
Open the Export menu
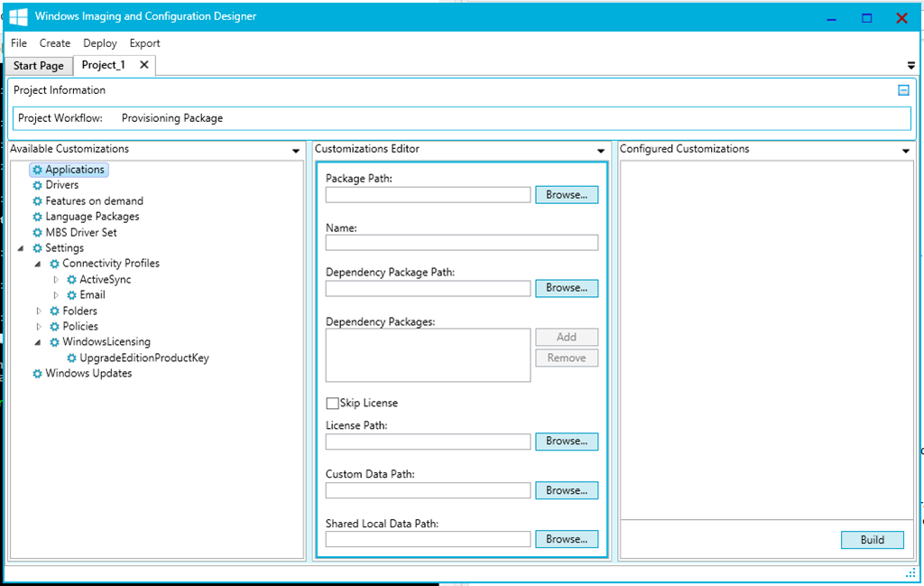click(x=144, y=43)
